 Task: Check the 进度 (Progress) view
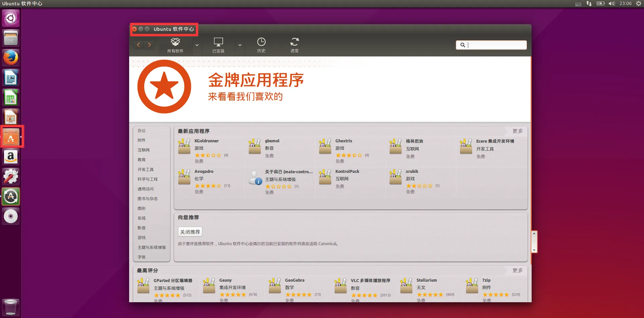tap(294, 45)
